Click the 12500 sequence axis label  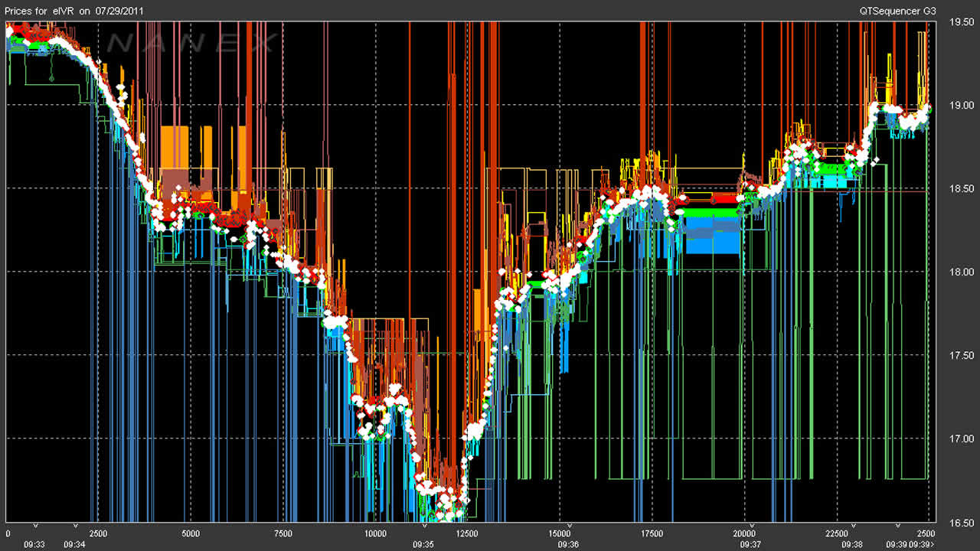coord(467,533)
